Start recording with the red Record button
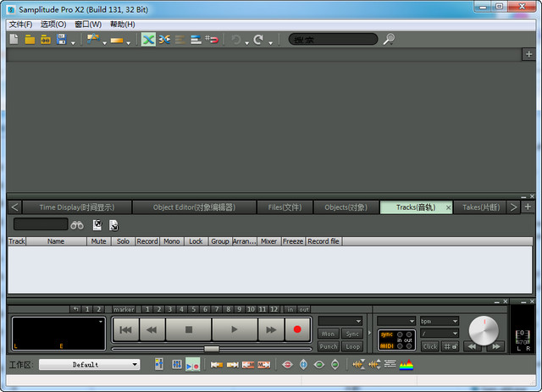This screenshot has width=542, height=392. [297, 330]
